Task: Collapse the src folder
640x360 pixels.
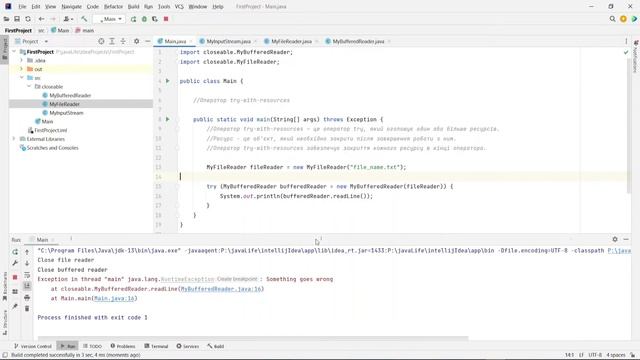Action: pos(22,78)
